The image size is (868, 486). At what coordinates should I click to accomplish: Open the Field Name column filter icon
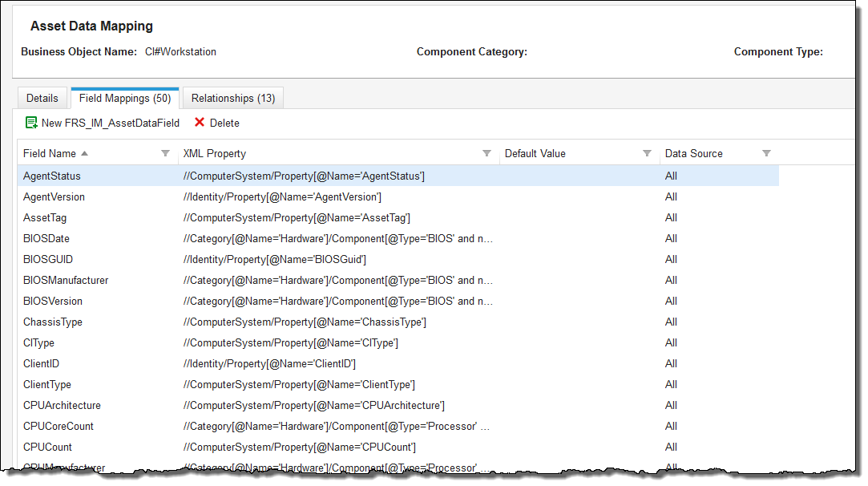(165, 153)
